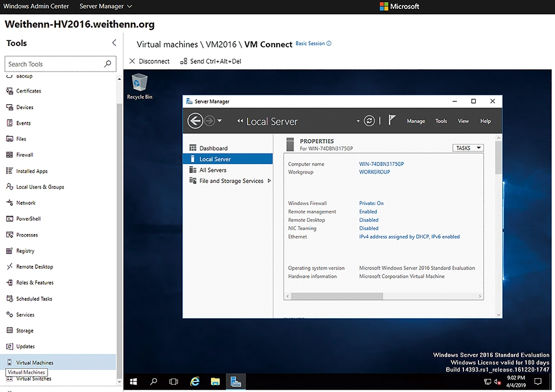Click the WORKGROUP link
This screenshot has height=392, width=555.
[x=375, y=172]
